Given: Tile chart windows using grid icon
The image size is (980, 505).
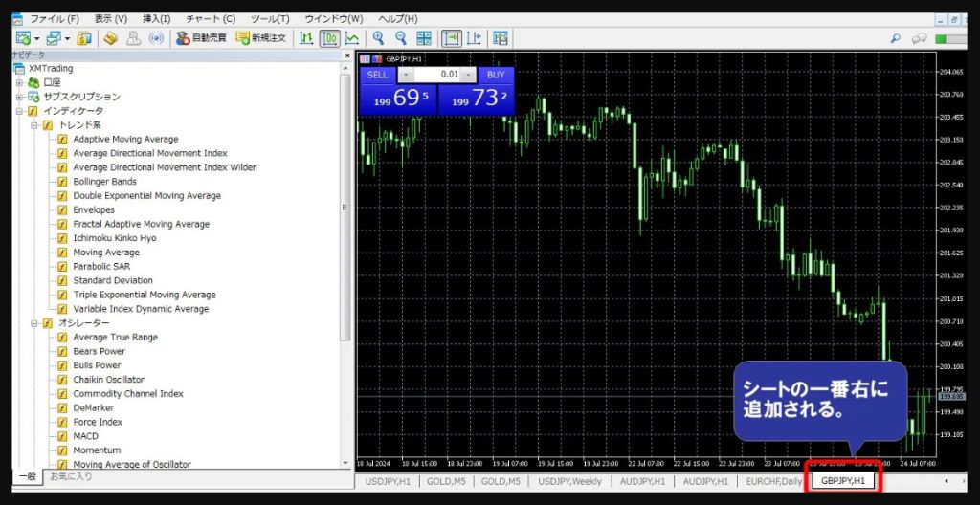Looking at the screenshot, I should 424,39.
